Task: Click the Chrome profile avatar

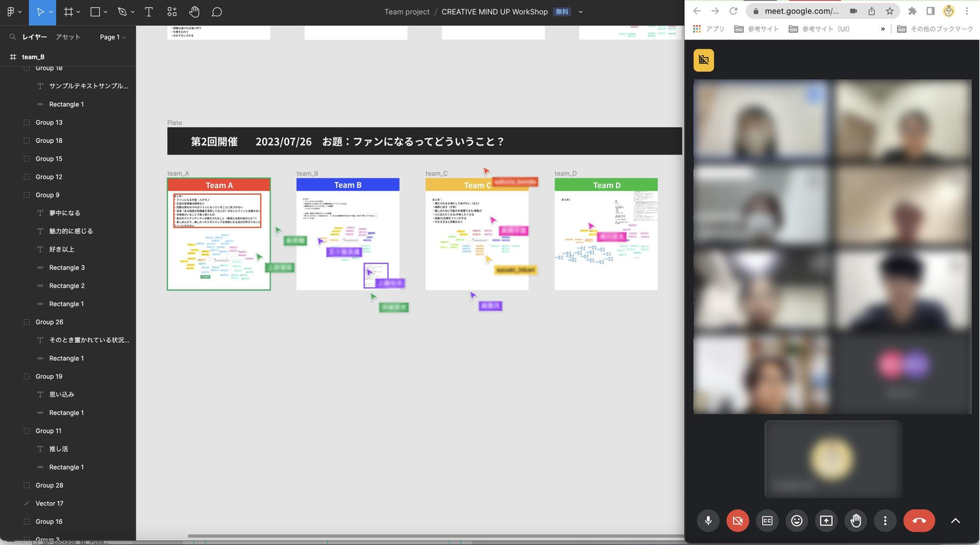Action: pyautogui.click(x=949, y=11)
